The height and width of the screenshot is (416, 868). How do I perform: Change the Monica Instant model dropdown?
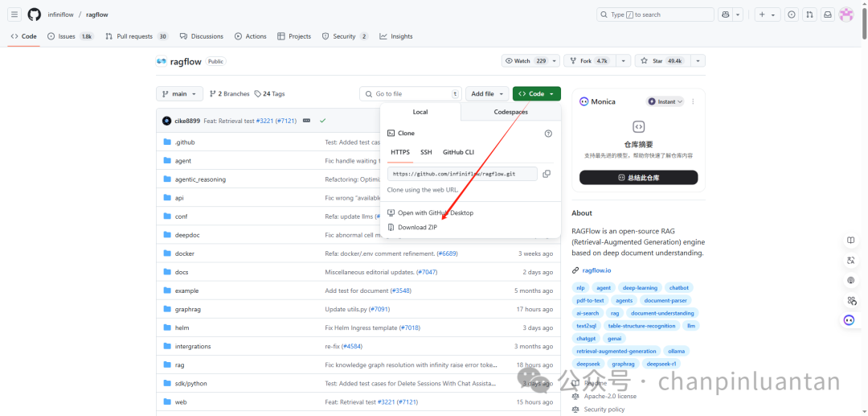tap(665, 101)
